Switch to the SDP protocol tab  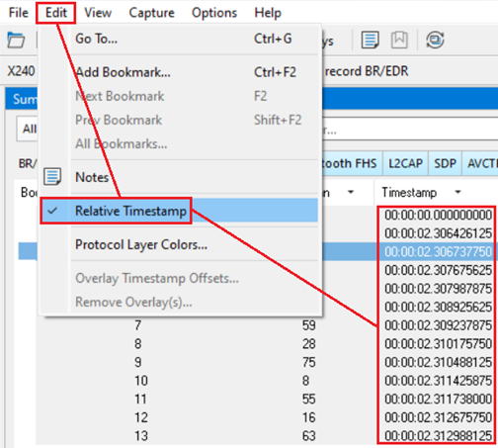pos(445,163)
